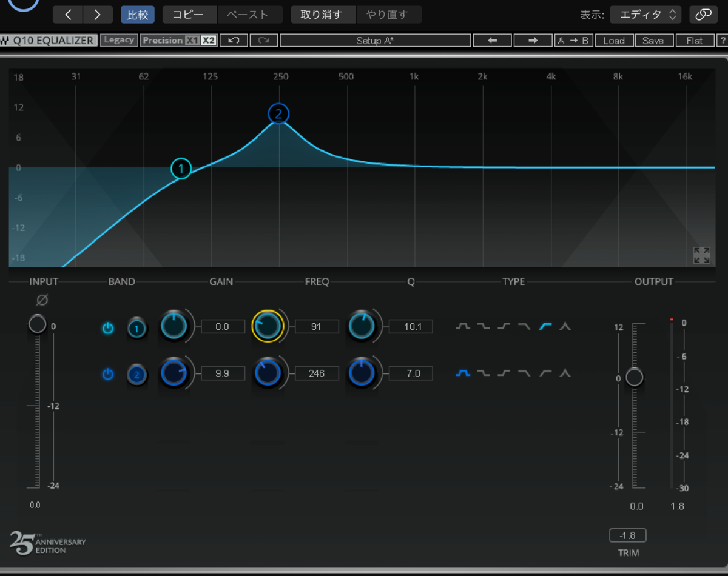
Task: Select Precision X1 mode
Action: point(192,41)
